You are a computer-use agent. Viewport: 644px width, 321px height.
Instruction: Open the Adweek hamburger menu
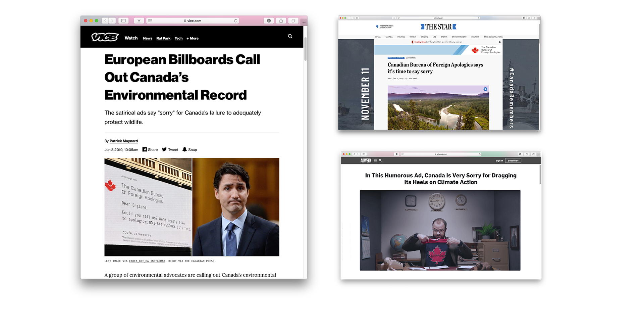click(x=375, y=160)
